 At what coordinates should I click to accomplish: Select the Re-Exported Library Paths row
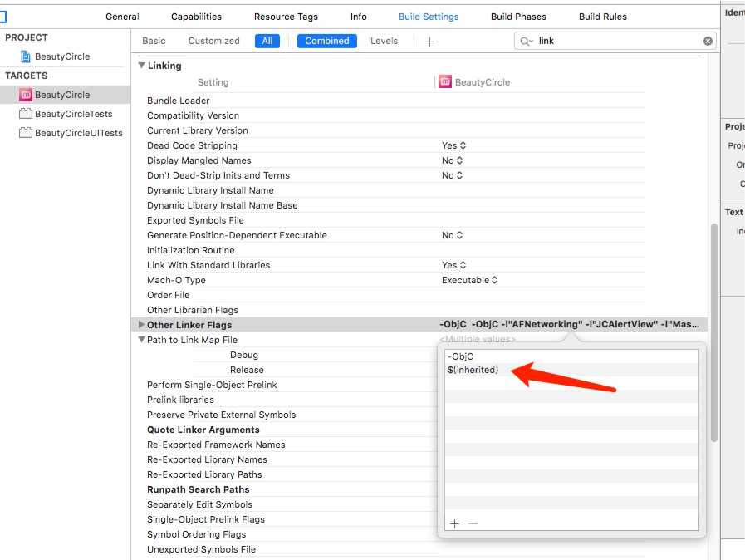click(204, 475)
